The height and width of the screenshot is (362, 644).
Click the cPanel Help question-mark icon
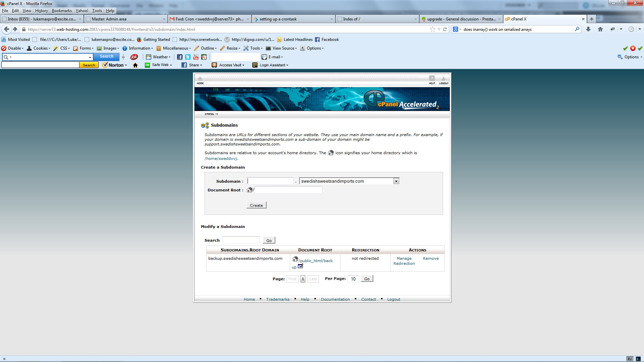432,78
